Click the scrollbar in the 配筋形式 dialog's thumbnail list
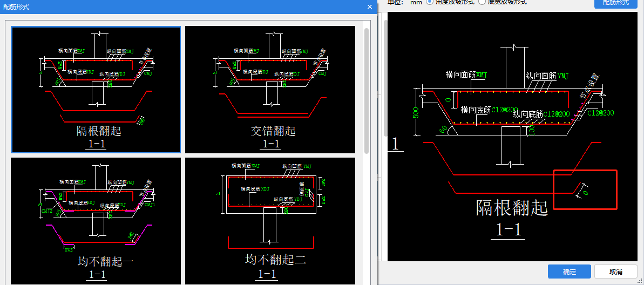The height and width of the screenshot is (285, 644). [x=367, y=90]
